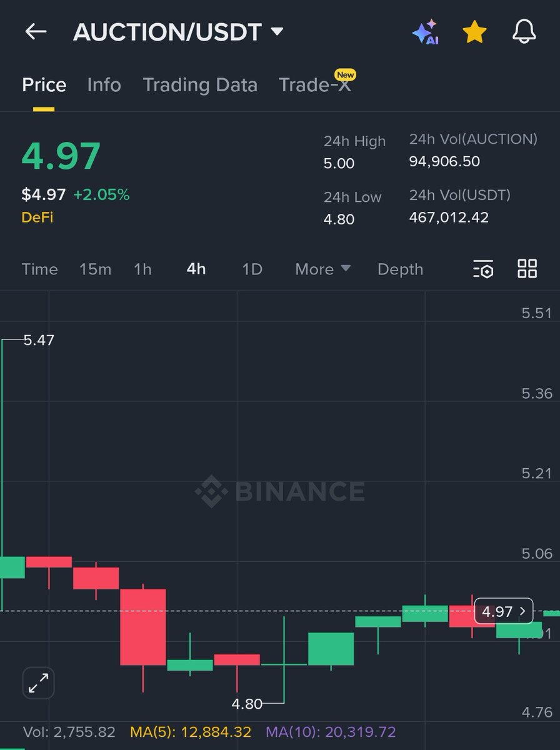The height and width of the screenshot is (750, 560).
Task: Tap the 24h Vol(AUCTION) value 94,906.50
Action: click(x=444, y=161)
